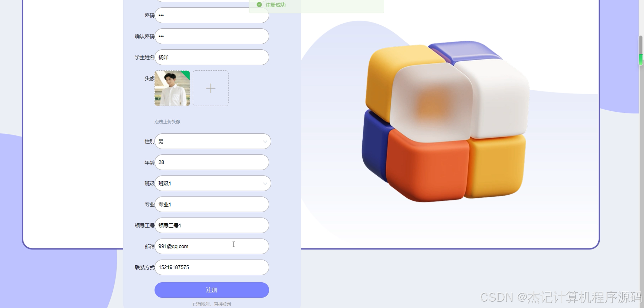Click the 已有账号，直接登录 link
Image resolution: width=644 pixels, height=308 pixels.
pos(212,304)
